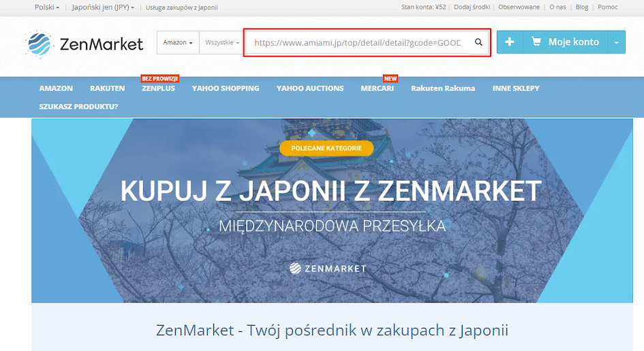Open the Amazon store selector dropdown
644x351 pixels.
pos(178,42)
